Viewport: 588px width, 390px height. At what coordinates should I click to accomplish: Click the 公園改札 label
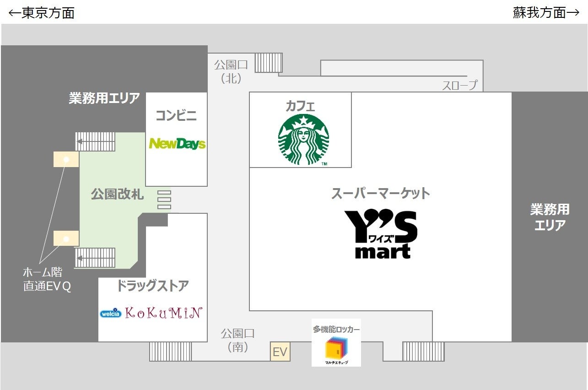click(x=117, y=195)
